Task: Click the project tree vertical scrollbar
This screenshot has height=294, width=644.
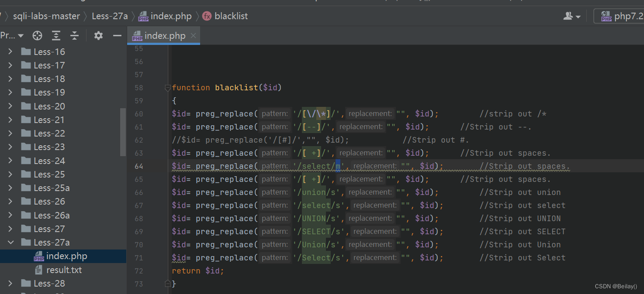Action: (x=123, y=132)
